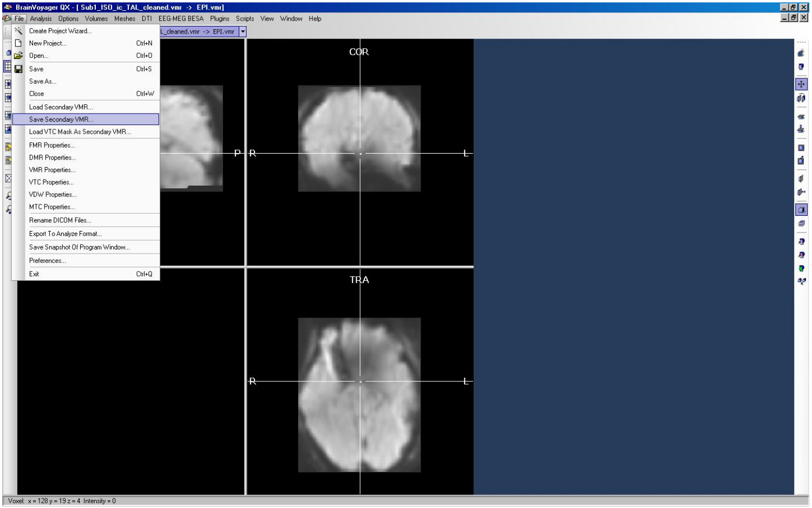Click the flat horizontal slice icon
This screenshot has height=508, width=812.
(801, 116)
